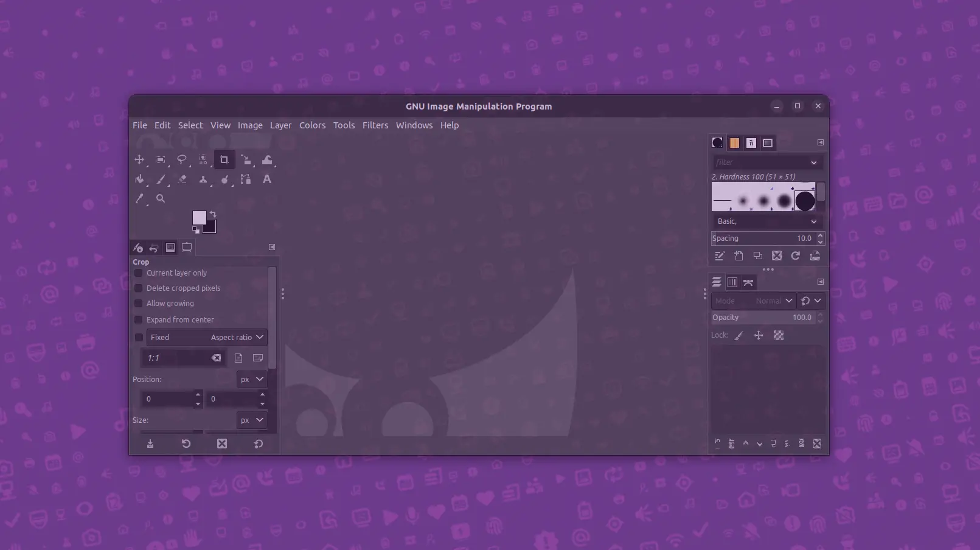Delete the selected Hardness 100 brush
The height and width of the screenshot is (550, 980).
[776, 256]
